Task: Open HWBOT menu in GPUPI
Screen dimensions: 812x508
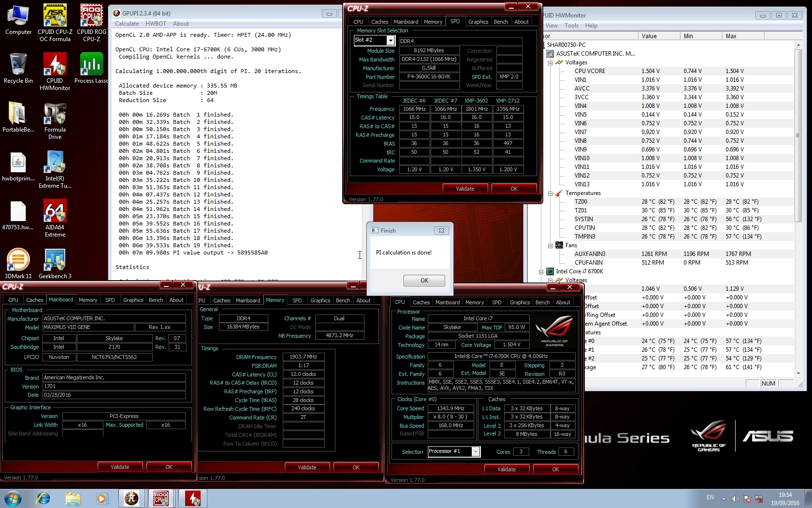Action: coord(156,24)
